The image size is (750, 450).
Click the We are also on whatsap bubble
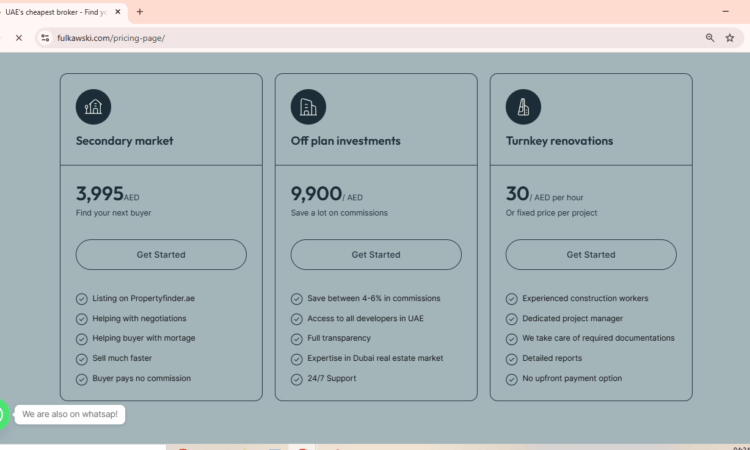(70, 414)
